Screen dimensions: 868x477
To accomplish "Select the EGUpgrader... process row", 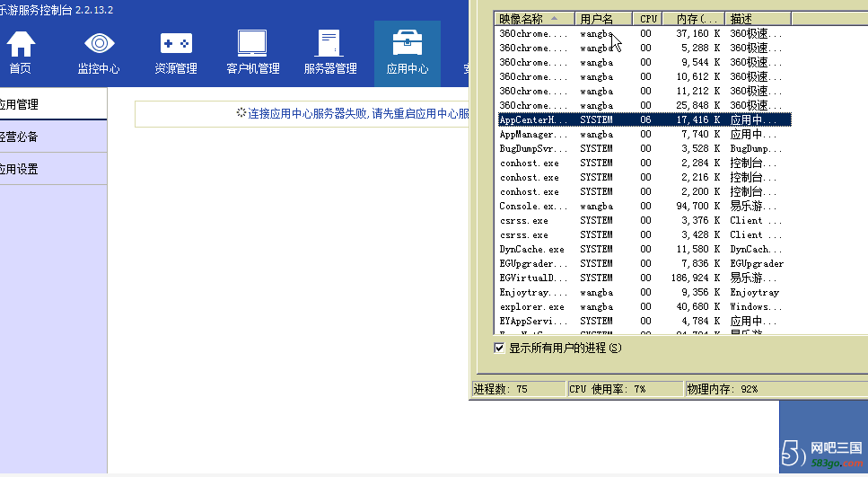I will (644, 264).
